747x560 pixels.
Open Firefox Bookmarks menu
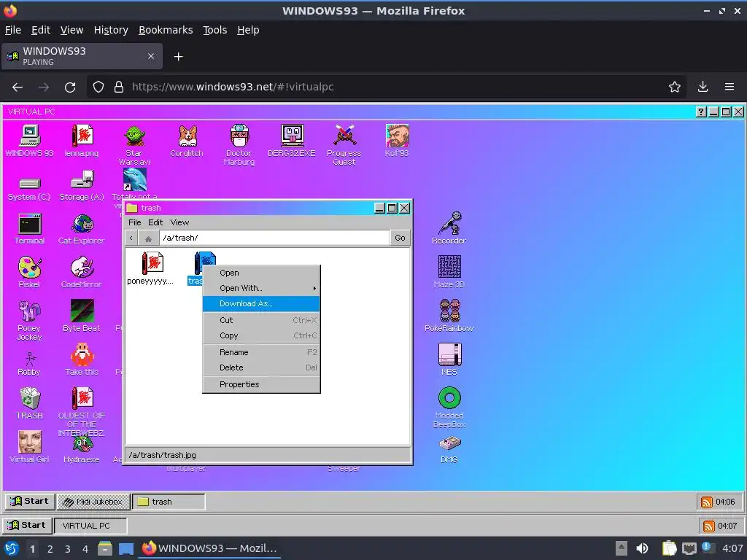[166, 30]
